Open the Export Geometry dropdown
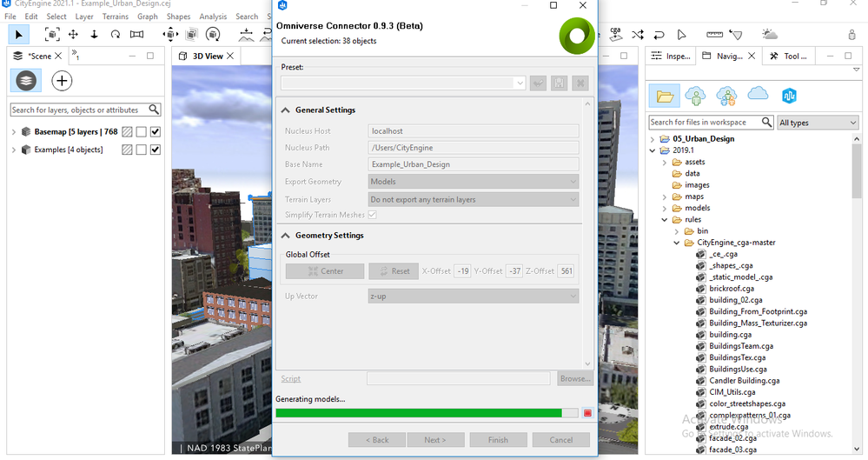The width and height of the screenshot is (868, 460). (473, 182)
